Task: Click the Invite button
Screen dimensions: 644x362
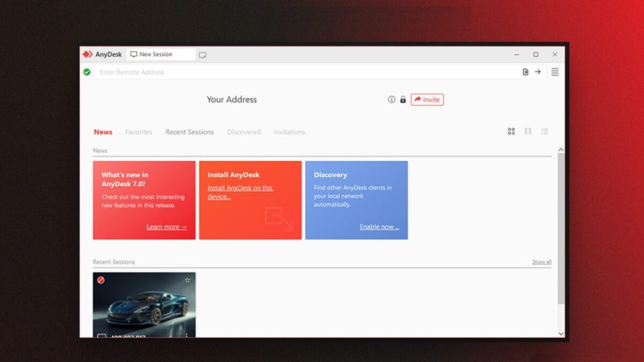Action: point(427,100)
